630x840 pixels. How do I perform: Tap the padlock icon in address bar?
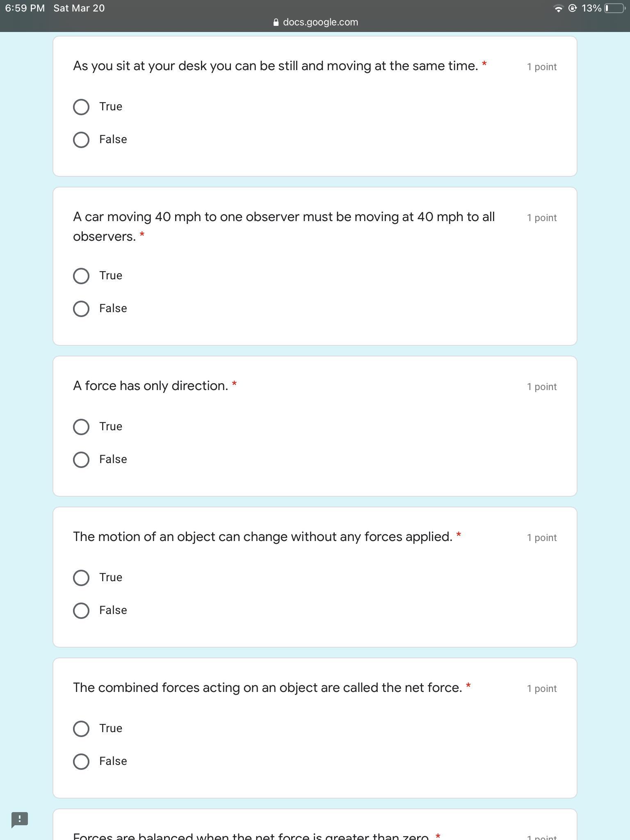tap(276, 23)
